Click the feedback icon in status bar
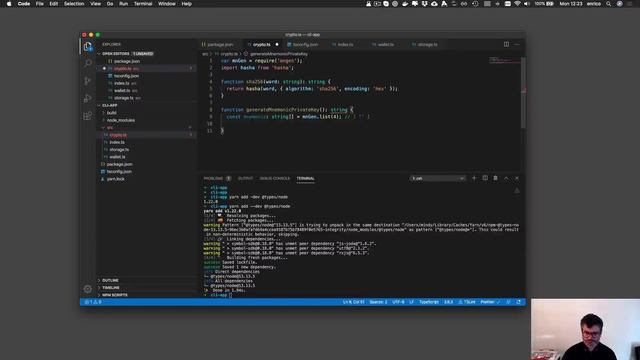The height and width of the screenshot is (360, 640). click(x=509, y=302)
